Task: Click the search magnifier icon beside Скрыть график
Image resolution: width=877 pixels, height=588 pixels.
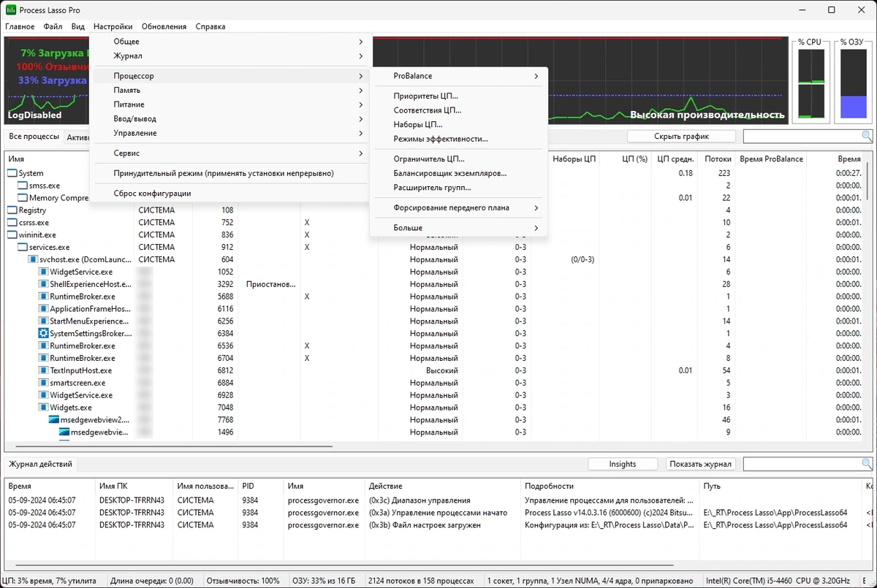Action: (x=867, y=137)
